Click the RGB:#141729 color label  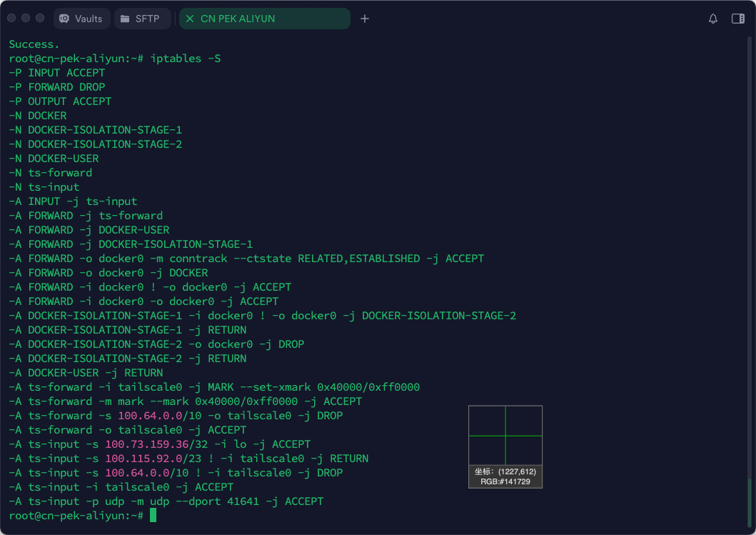pyautogui.click(x=505, y=481)
